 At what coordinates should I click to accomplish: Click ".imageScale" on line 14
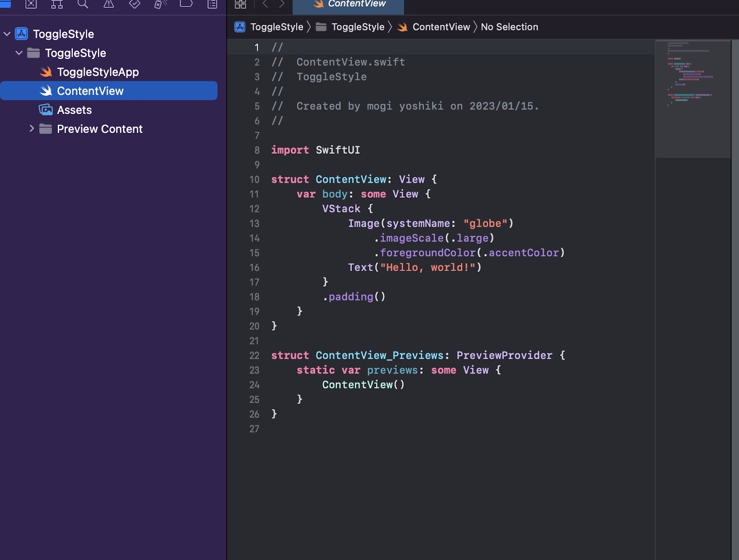409,238
